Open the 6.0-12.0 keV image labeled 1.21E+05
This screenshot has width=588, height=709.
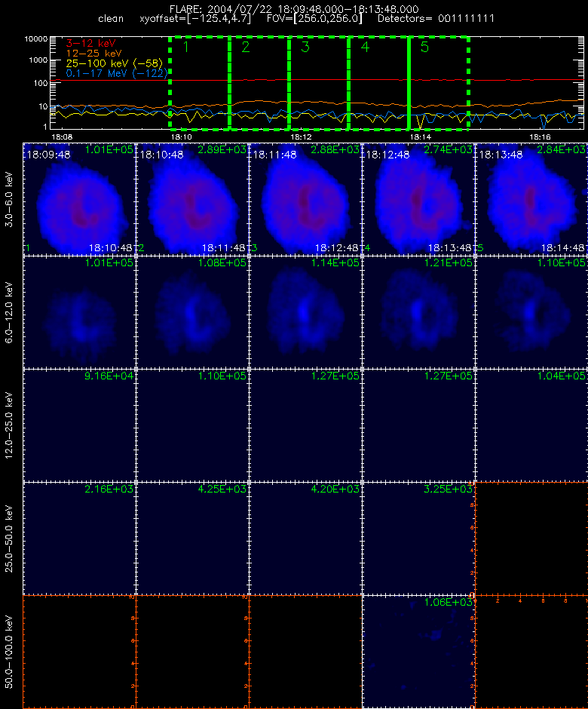click(418, 312)
